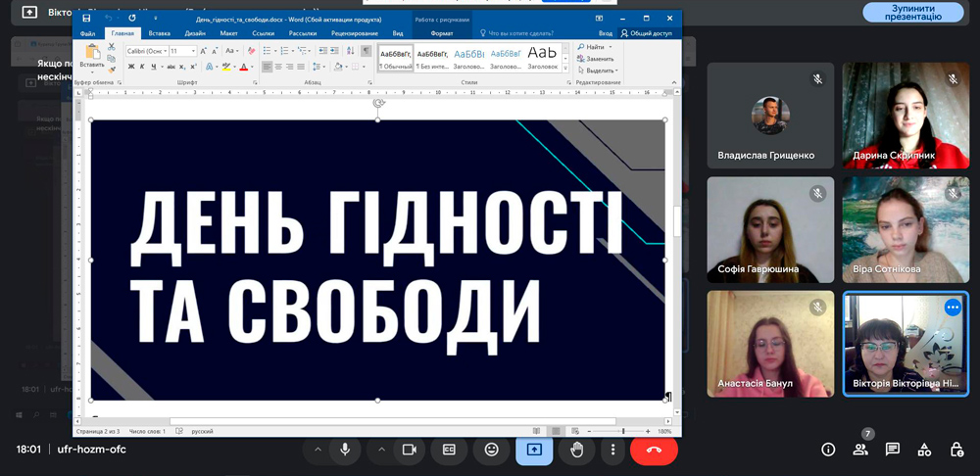
Task: Click the Format Painter brush icon
Action: click(x=112, y=70)
